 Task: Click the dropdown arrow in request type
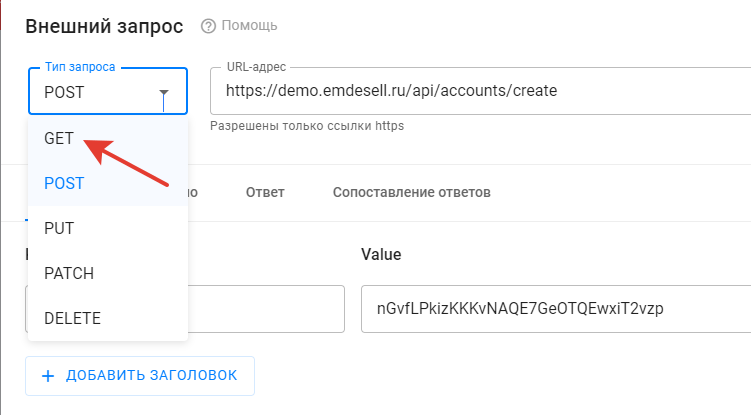point(164,92)
